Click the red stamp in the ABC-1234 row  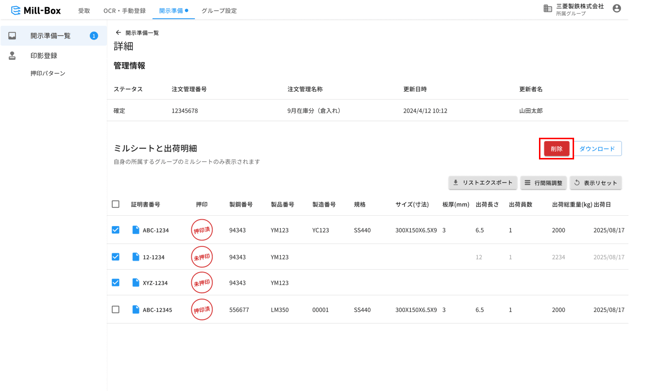tap(202, 230)
